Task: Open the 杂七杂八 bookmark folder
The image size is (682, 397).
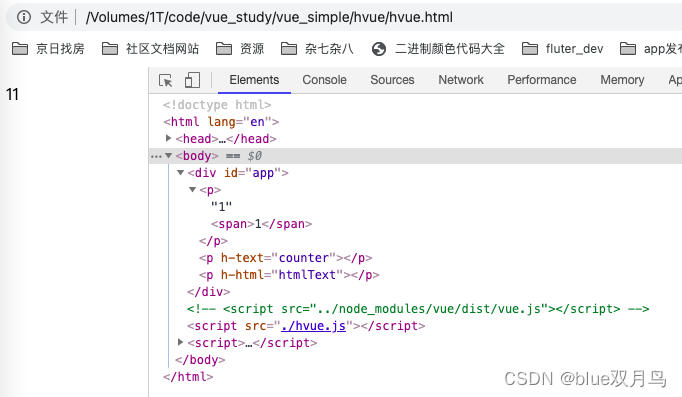Action: [317, 48]
